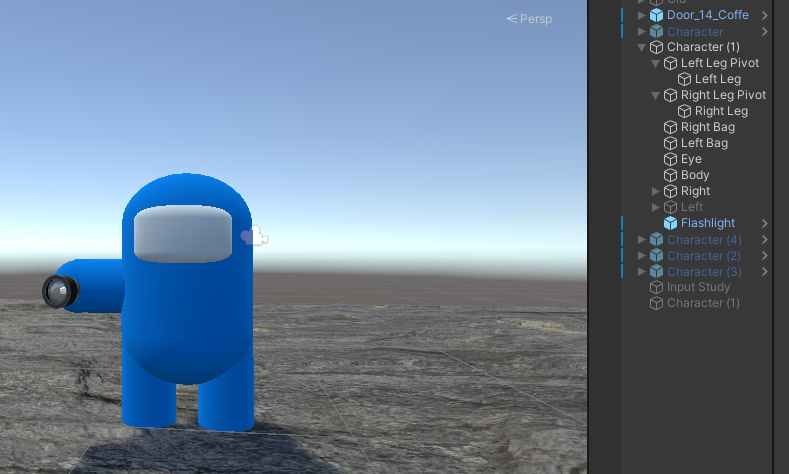789x474 pixels.
Task: Select the 'Body' object name
Action: pyautogui.click(x=695, y=175)
